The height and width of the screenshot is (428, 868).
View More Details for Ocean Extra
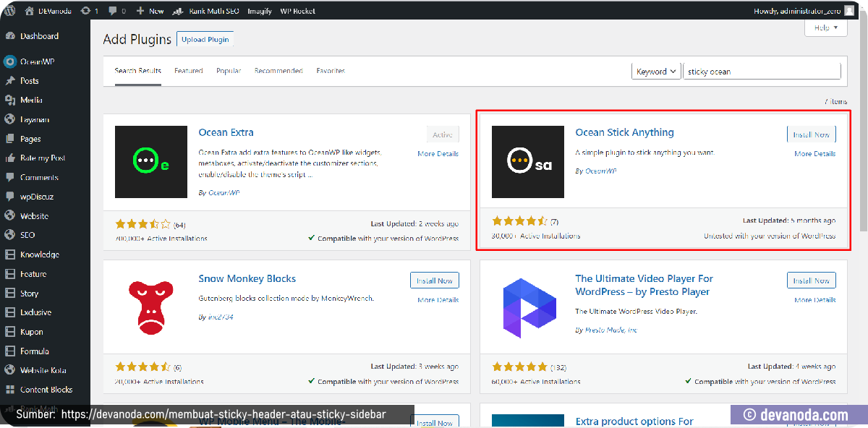click(x=438, y=154)
